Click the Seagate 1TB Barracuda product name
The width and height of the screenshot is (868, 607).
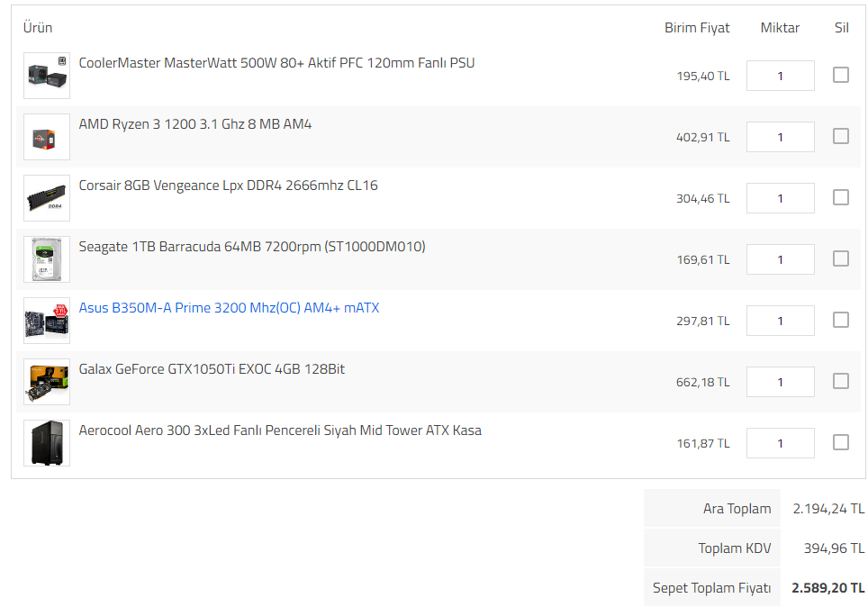[252, 247]
